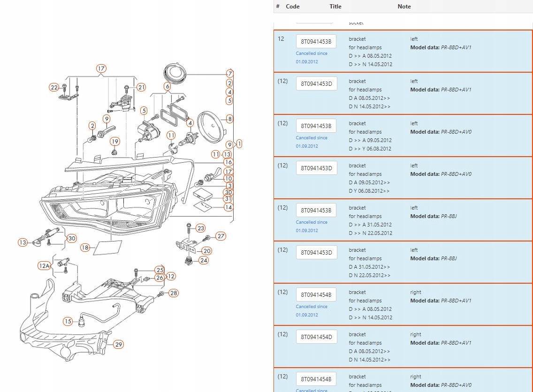
Task: Click code field 8T0941454D in the table
Action: pos(316,337)
